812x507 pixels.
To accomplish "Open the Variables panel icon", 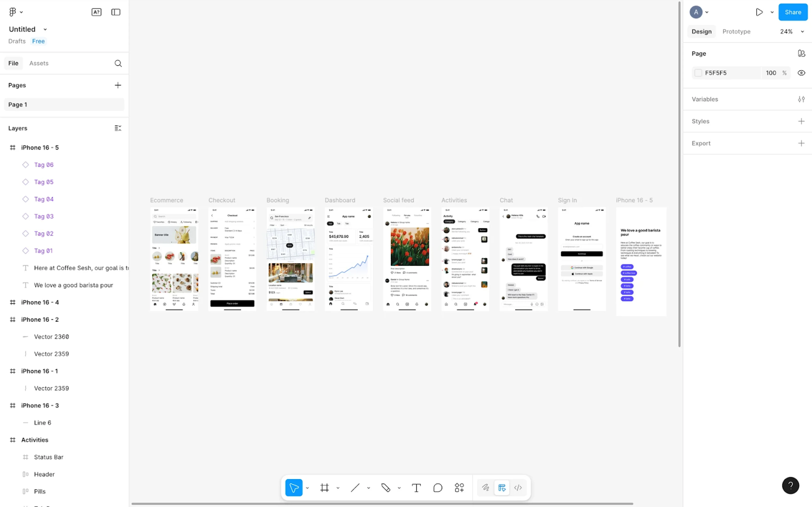I will [802, 99].
